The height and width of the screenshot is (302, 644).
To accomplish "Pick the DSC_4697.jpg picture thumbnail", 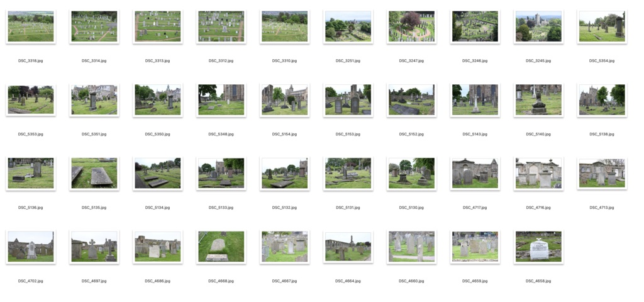I will pos(94,247).
